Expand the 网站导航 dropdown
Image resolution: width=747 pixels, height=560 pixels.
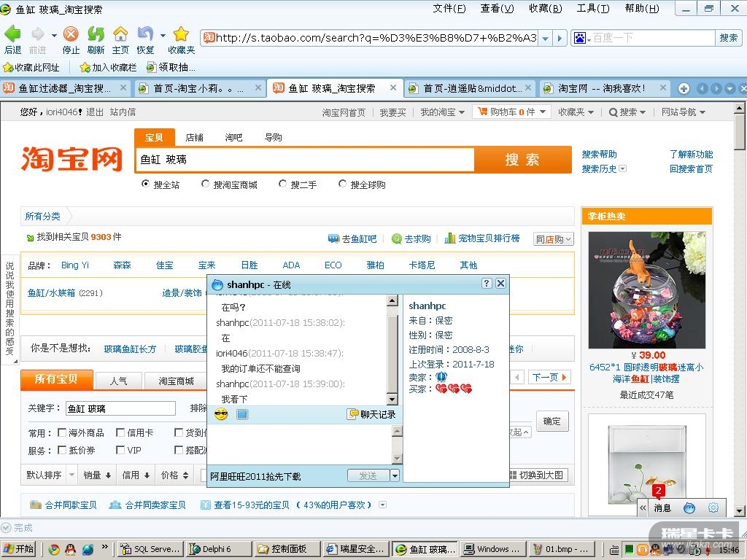tap(683, 112)
